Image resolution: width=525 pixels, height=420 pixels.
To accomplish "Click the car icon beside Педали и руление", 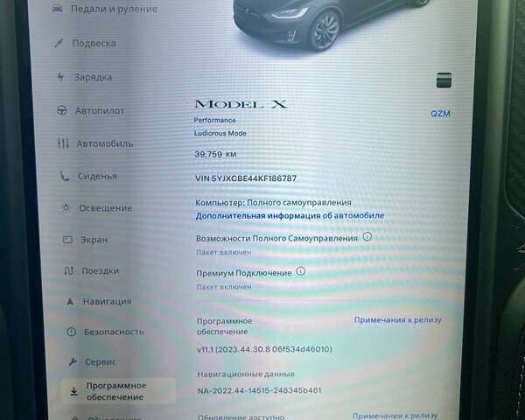I will click(x=58, y=9).
